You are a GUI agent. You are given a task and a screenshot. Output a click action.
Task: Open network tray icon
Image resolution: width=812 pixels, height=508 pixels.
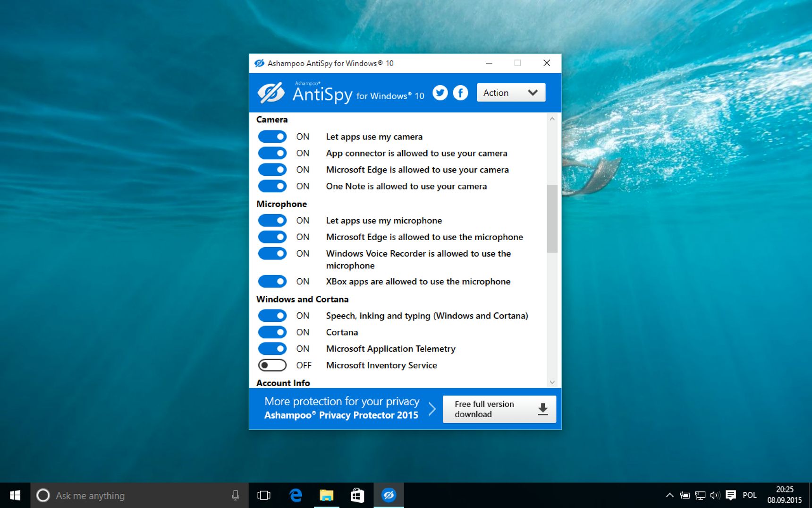tap(700, 495)
